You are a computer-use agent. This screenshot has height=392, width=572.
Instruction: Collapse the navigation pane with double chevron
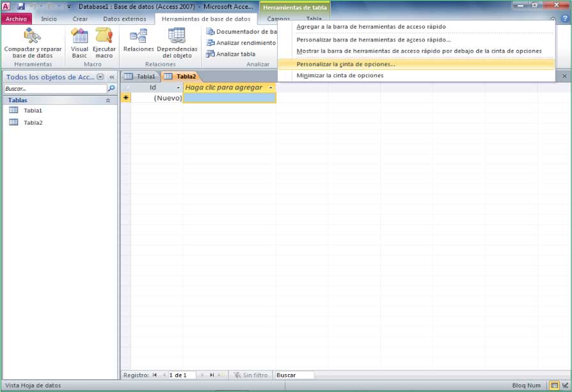pos(111,77)
